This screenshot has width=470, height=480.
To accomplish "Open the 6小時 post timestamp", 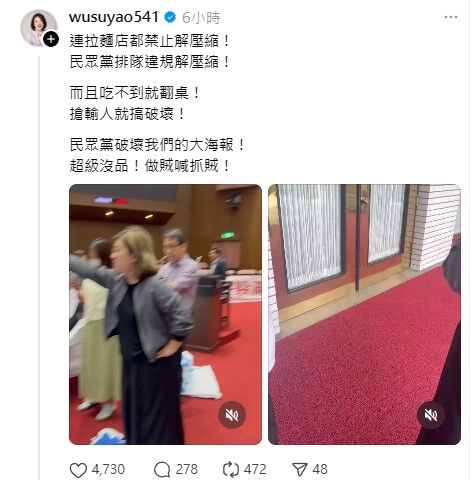I will pos(201,18).
